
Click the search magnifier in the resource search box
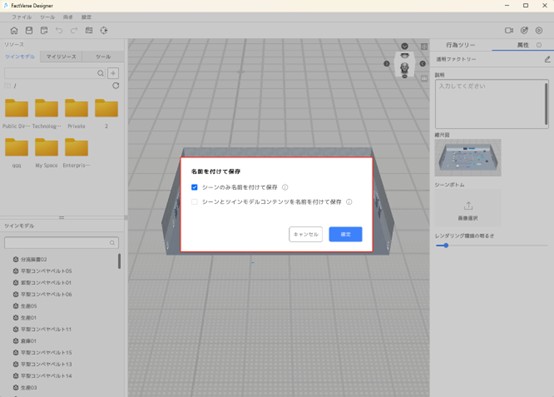(100, 73)
